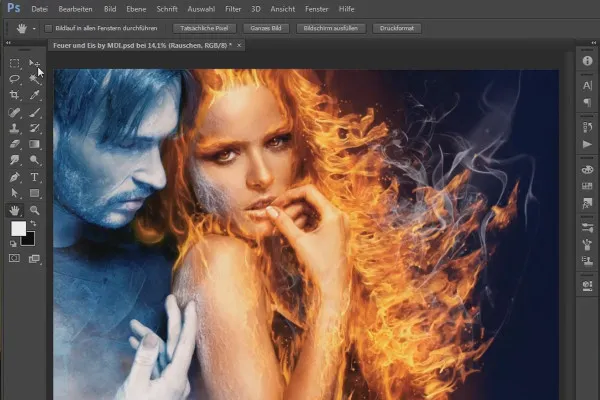Enable Bildlauf in allen Fenstern durchführen checkbox
This screenshot has width=600, height=400.
[x=49, y=28]
